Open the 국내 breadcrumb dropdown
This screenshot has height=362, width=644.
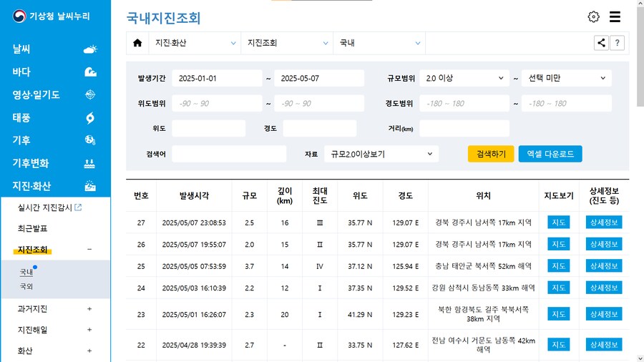379,43
